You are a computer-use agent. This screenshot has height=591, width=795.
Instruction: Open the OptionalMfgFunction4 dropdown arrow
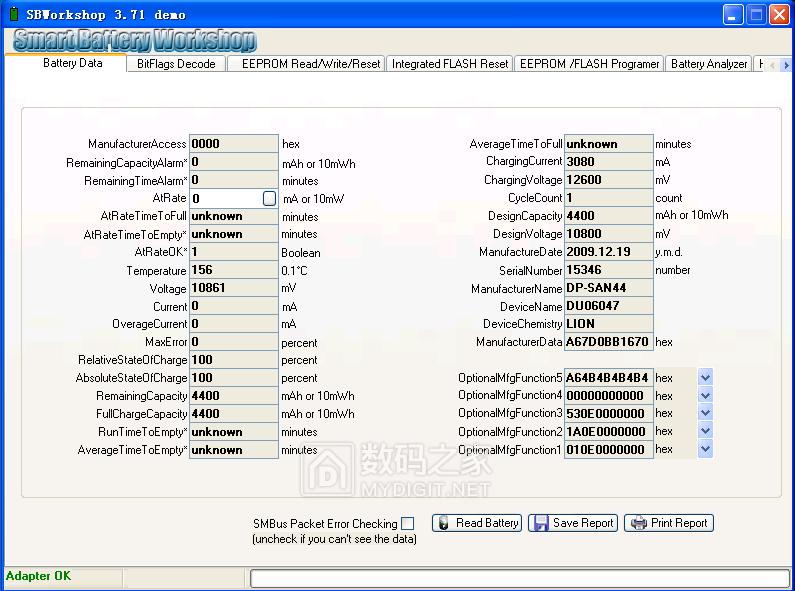[705, 396]
